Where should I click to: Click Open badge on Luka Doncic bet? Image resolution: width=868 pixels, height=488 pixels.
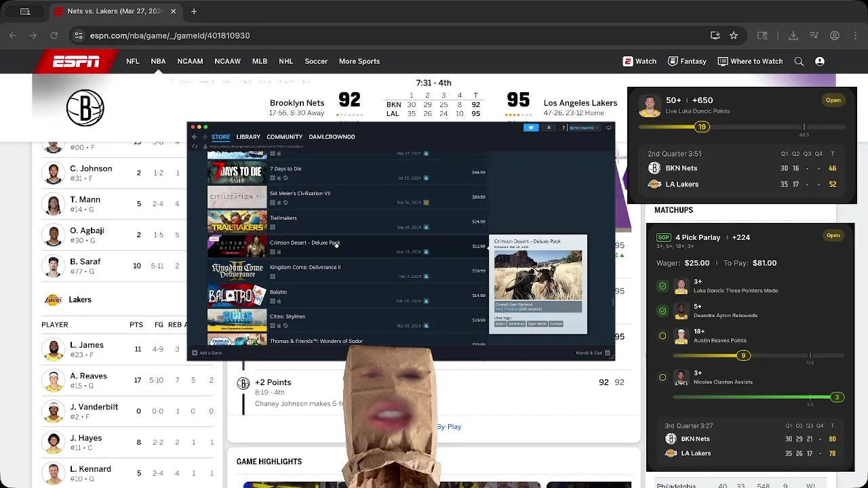[833, 100]
